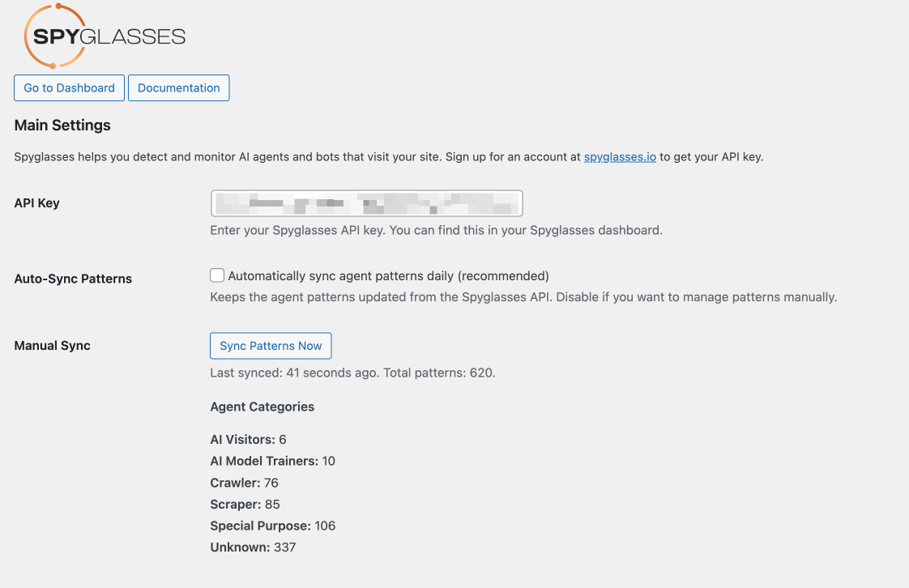Click the Auto-Sync Patterns label
The width and height of the screenshot is (909, 588).
(x=73, y=279)
